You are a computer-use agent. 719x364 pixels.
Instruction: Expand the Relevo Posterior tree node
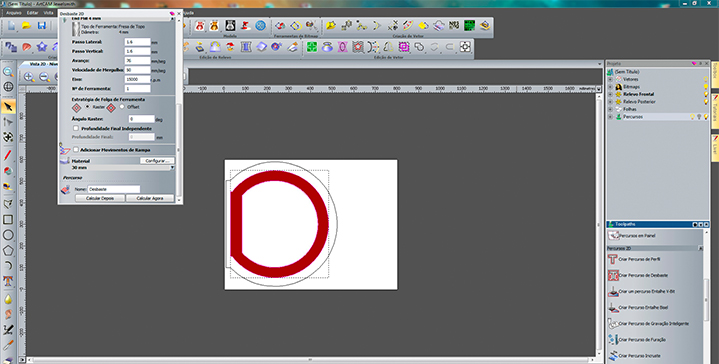pyautogui.click(x=610, y=102)
